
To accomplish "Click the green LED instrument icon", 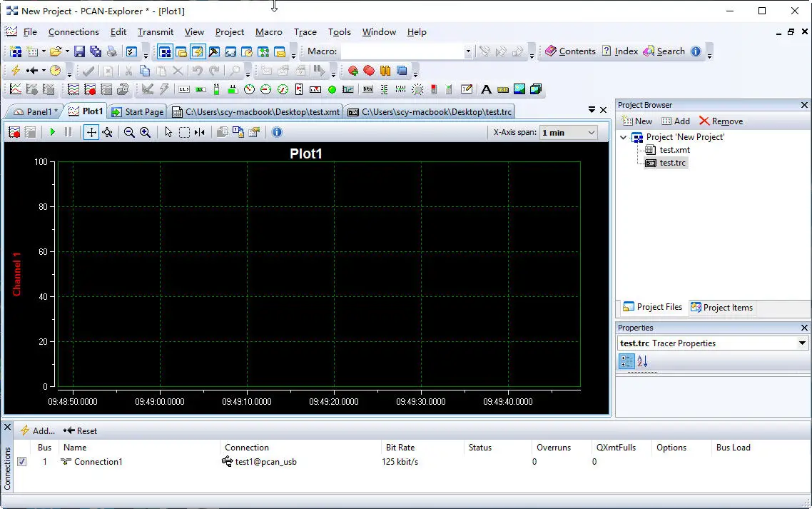I will [332, 90].
